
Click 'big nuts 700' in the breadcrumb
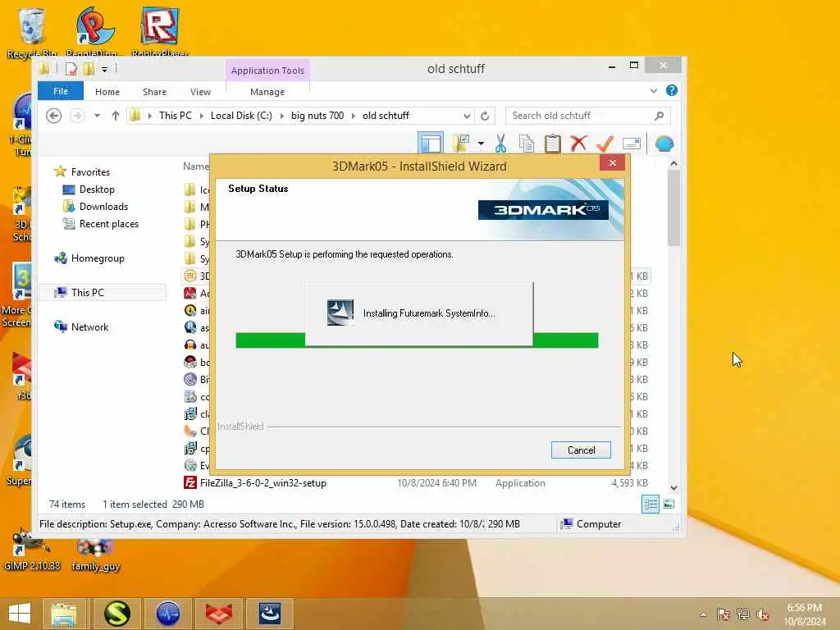pos(317,115)
